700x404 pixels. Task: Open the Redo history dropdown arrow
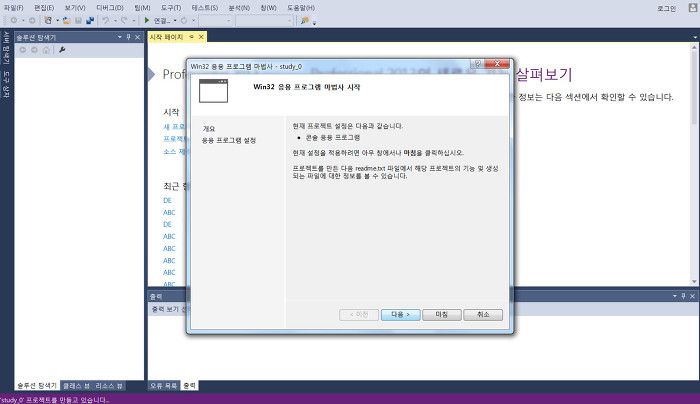pos(133,21)
